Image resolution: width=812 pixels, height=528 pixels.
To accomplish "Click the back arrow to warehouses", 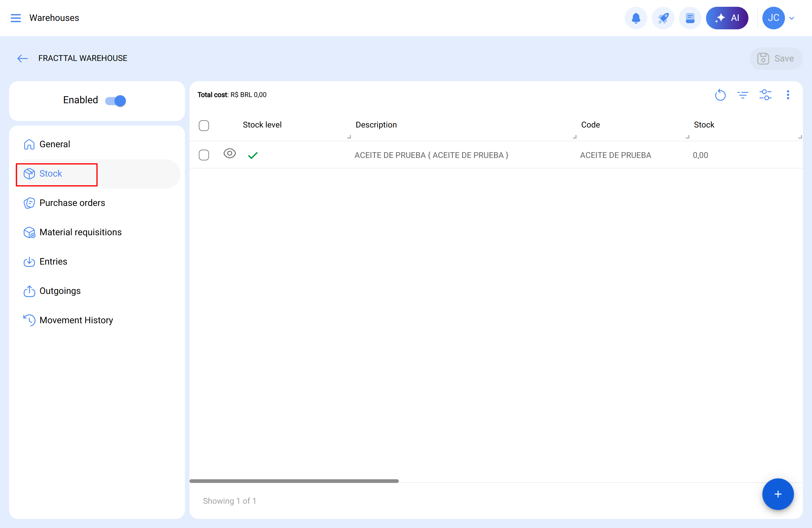I will pos(23,58).
